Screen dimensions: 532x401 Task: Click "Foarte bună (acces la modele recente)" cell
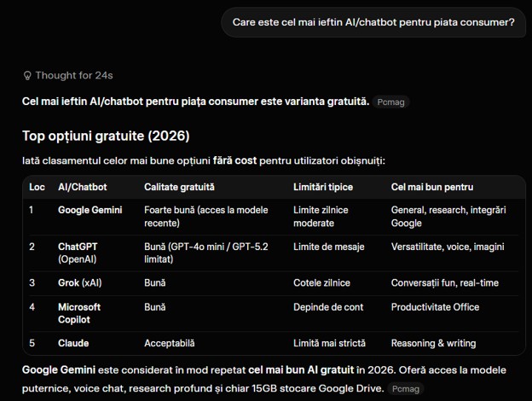(x=206, y=217)
